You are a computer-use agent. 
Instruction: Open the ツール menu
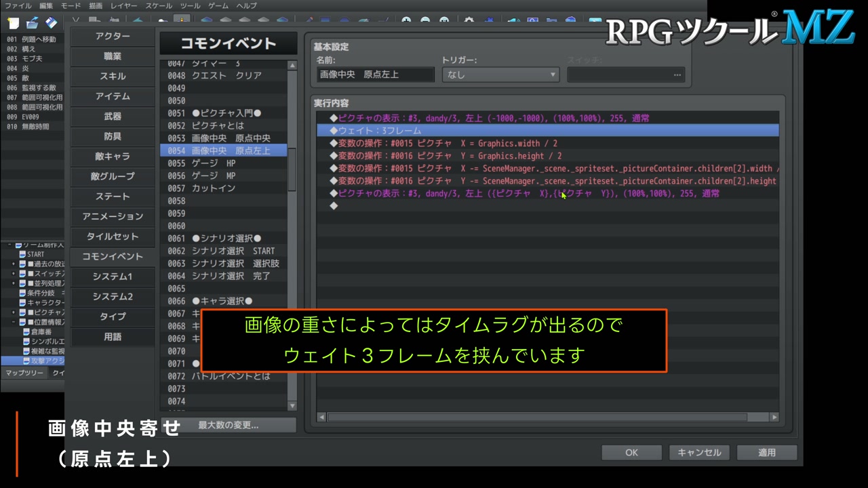point(191,5)
